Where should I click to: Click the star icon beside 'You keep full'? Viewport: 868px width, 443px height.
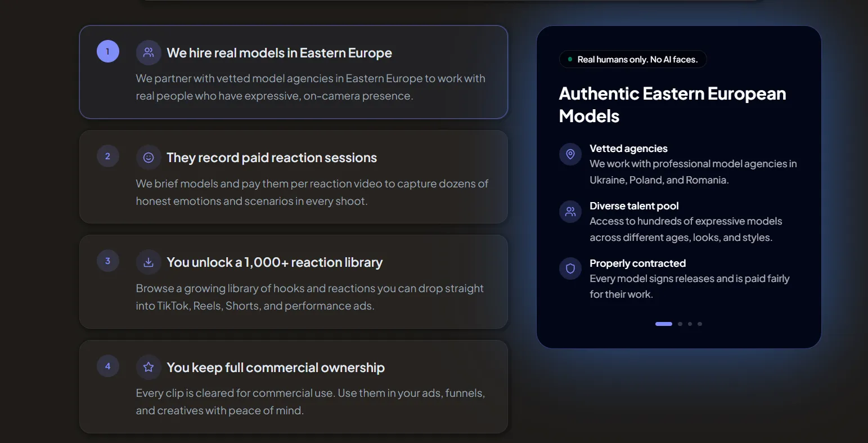149,367
